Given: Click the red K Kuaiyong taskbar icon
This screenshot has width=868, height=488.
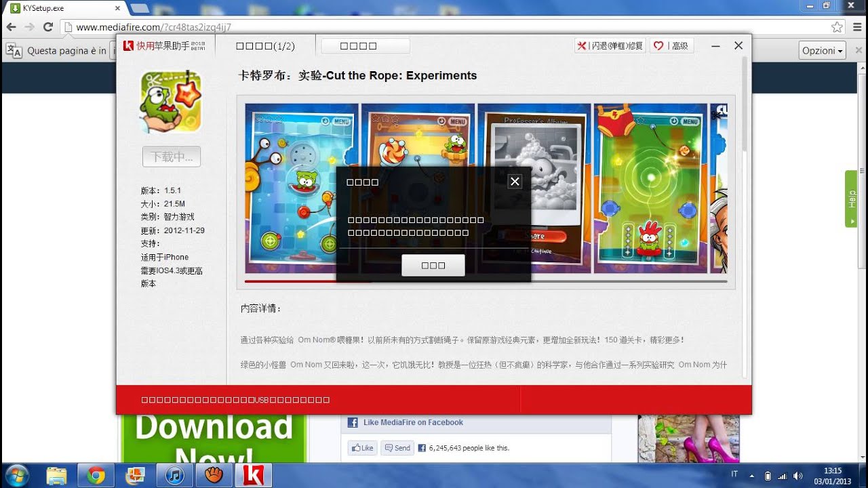Looking at the screenshot, I should [x=253, y=476].
